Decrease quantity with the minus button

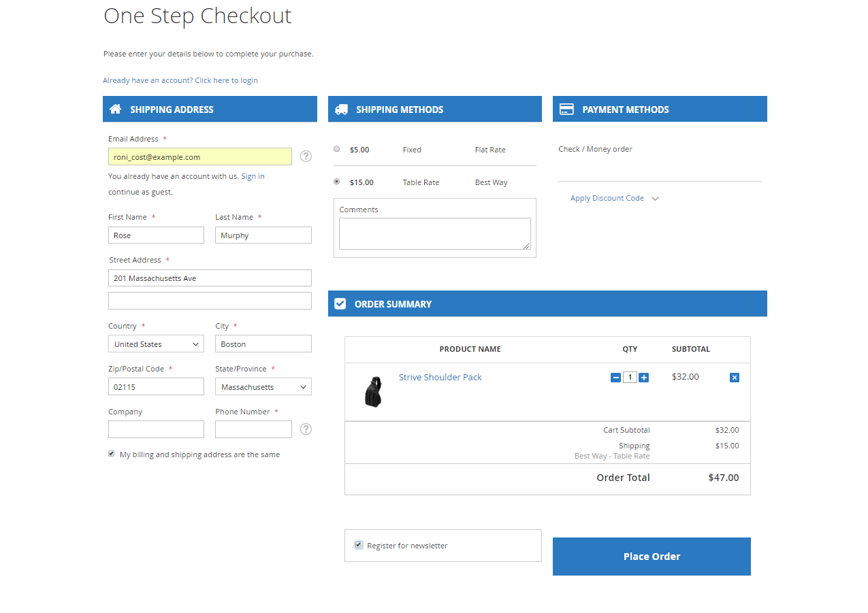(615, 378)
